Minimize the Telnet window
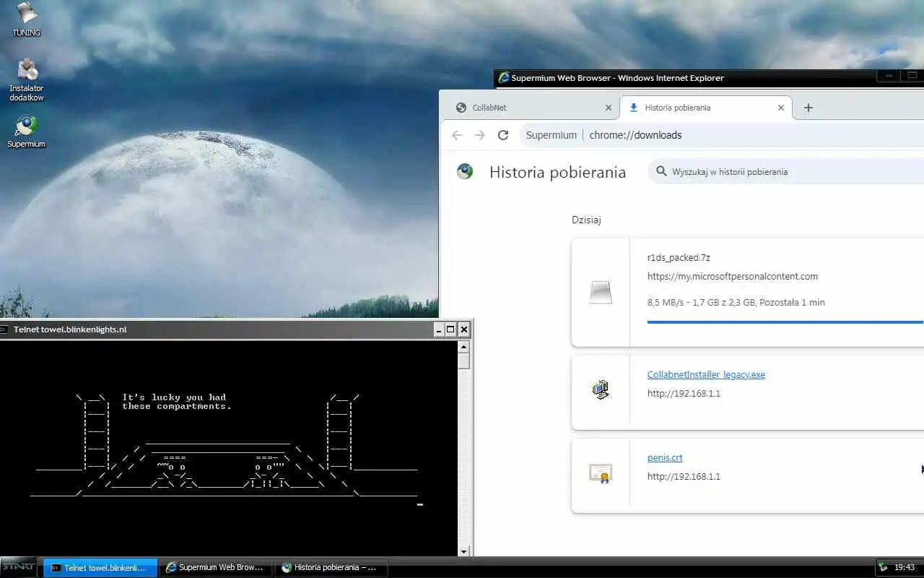 [x=439, y=329]
